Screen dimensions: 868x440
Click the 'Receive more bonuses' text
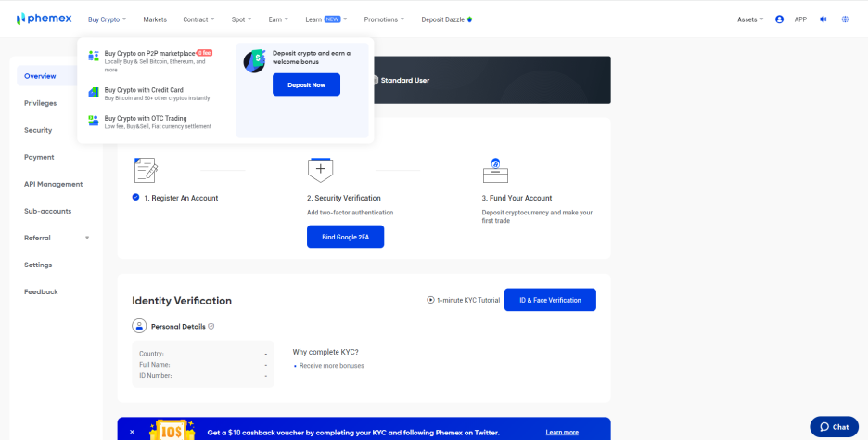[332, 366]
